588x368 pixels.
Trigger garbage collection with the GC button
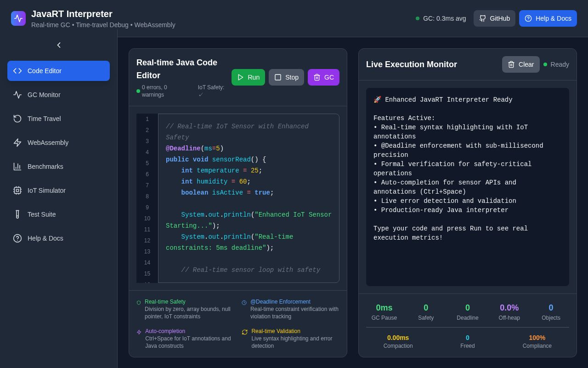point(323,77)
